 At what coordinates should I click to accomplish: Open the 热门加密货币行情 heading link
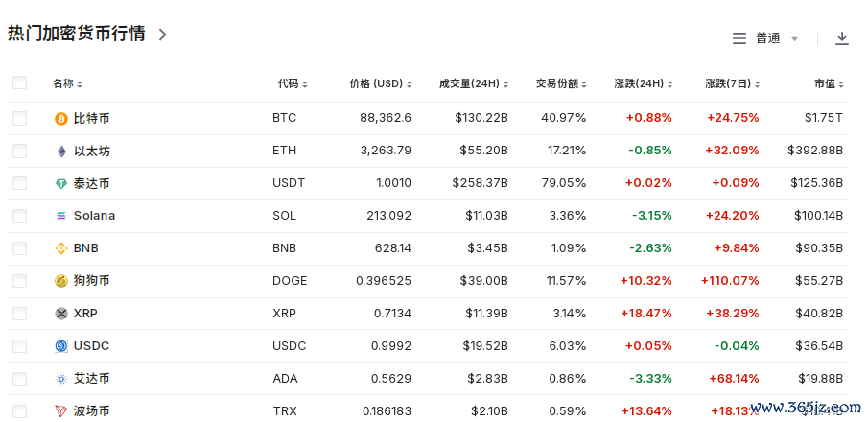(x=77, y=34)
